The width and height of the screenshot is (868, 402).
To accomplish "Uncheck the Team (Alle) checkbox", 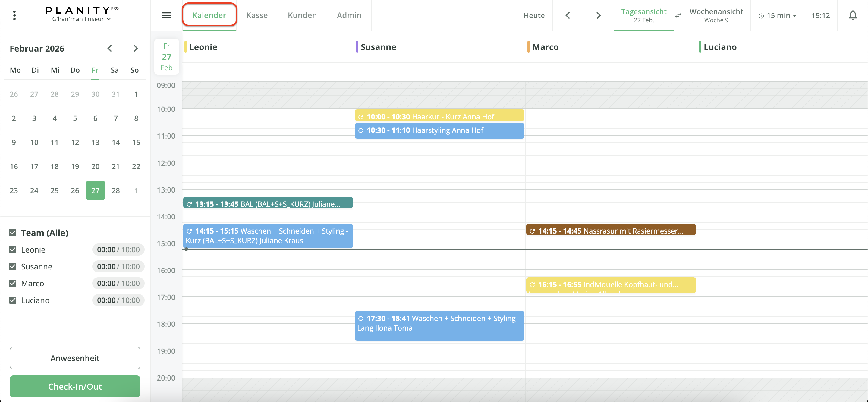I will click(13, 233).
